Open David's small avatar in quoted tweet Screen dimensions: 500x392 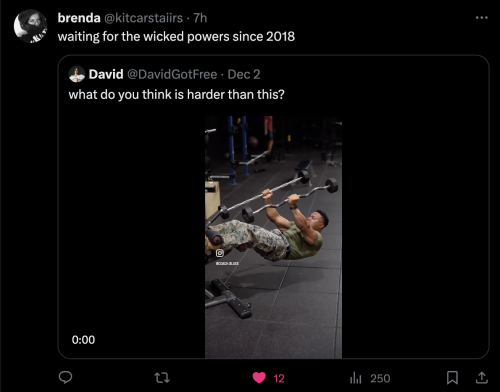tap(77, 74)
